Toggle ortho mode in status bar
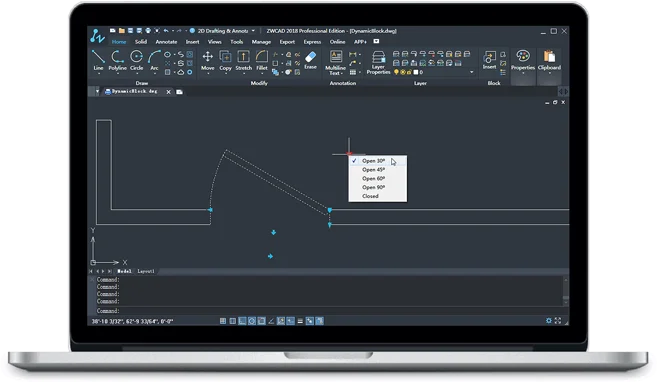This screenshot has width=657, height=382. [x=242, y=321]
